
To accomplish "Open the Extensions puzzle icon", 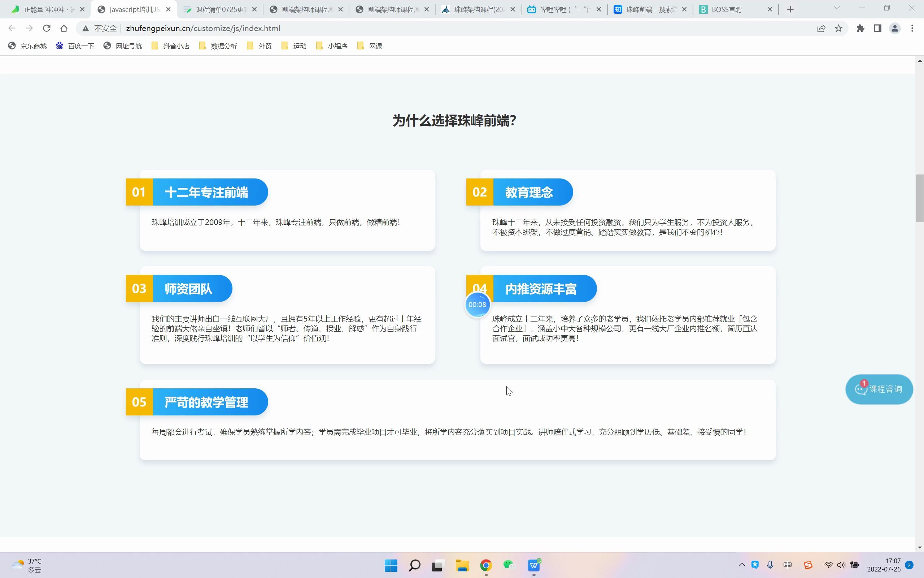I will 860,28.
